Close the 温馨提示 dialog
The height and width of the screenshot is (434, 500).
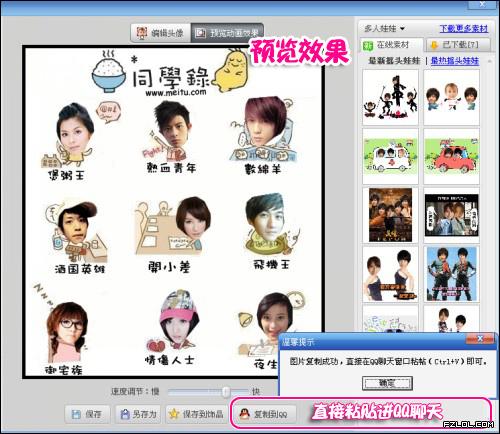[480, 339]
